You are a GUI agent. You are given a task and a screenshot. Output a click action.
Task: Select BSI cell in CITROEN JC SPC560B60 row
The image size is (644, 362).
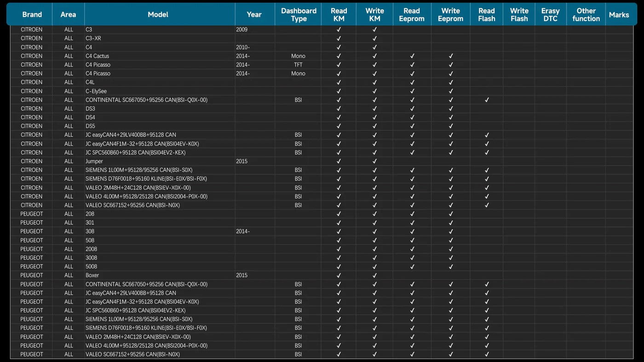coord(299,153)
